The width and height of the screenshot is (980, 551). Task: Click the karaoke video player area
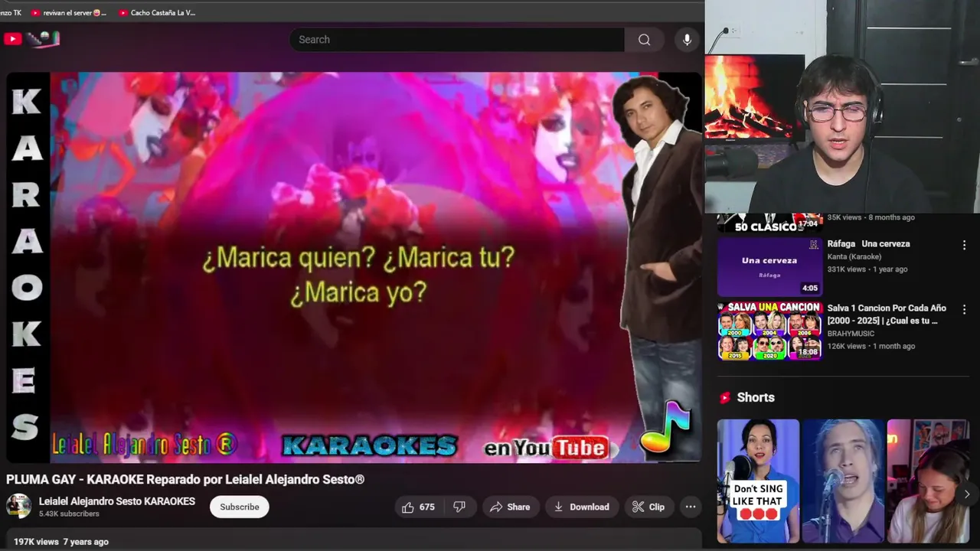pos(354,268)
